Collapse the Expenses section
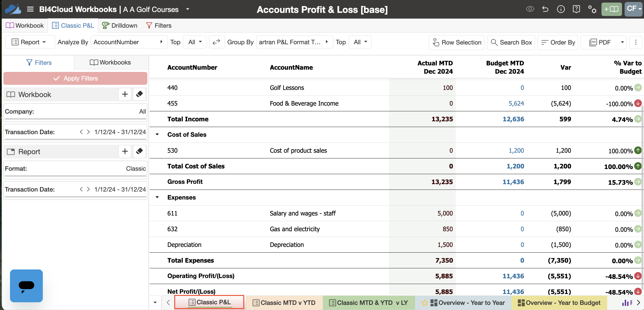 tap(157, 197)
